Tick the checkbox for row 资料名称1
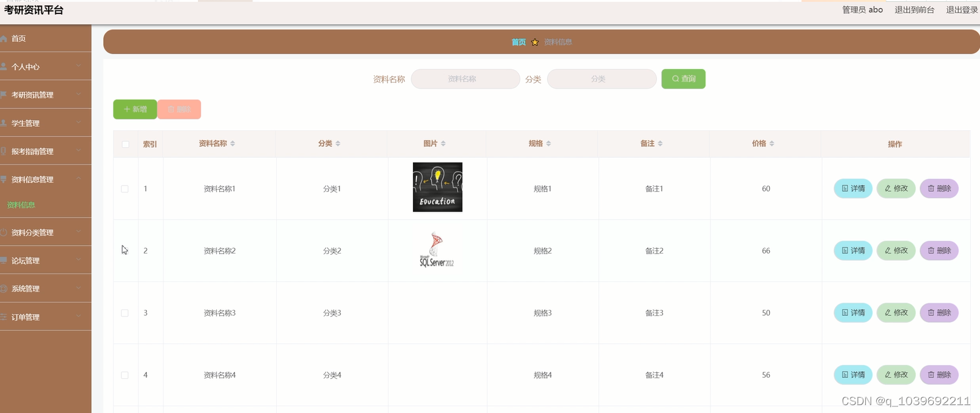The image size is (980, 413). 124,189
